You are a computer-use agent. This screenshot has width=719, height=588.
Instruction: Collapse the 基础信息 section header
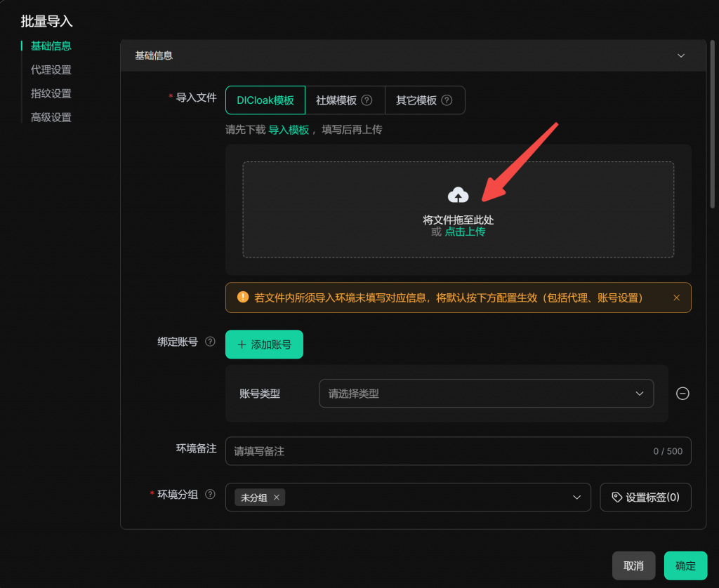pos(680,55)
